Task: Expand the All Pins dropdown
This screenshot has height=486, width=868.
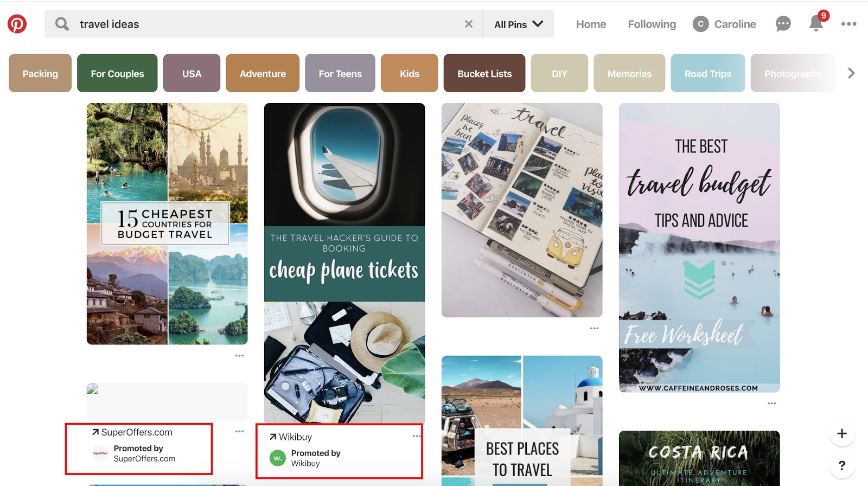Action: pyautogui.click(x=518, y=24)
